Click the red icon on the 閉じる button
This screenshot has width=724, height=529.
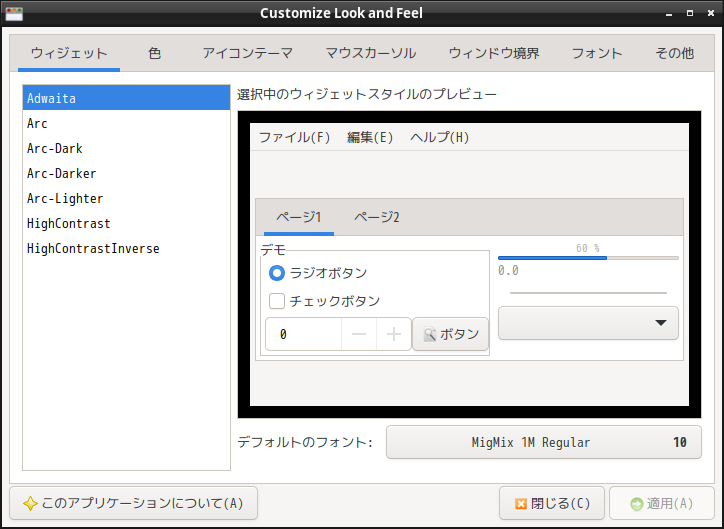(520, 503)
